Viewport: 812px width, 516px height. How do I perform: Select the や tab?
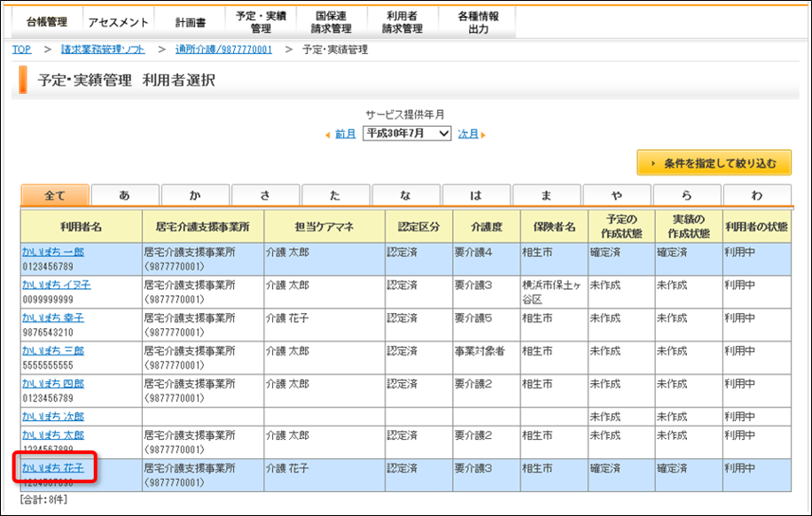tap(617, 195)
